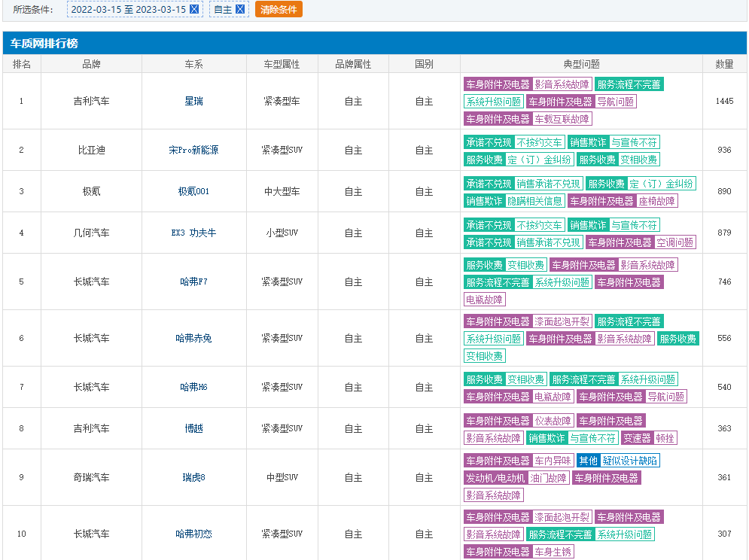Open the 宋Pro新能源 car series link
This screenshot has width=749, height=560.
[194, 150]
